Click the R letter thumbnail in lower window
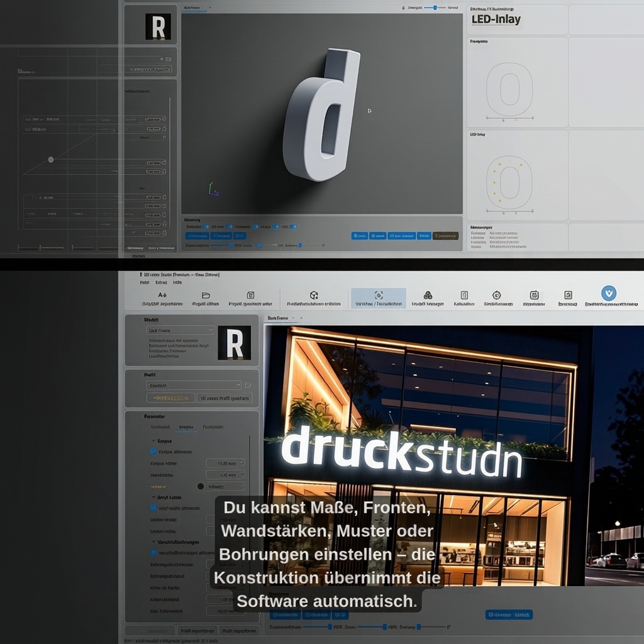644x644 pixels. coord(234,343)
